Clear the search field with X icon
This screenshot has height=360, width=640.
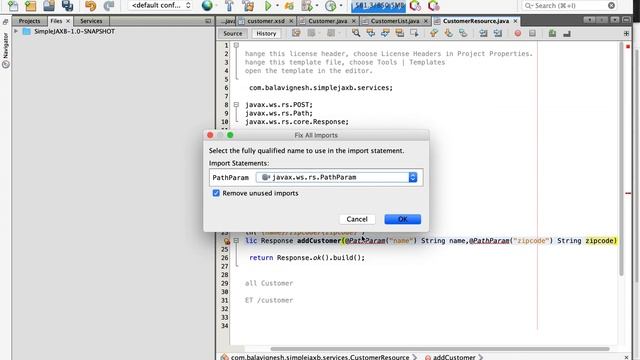point(611,6)
